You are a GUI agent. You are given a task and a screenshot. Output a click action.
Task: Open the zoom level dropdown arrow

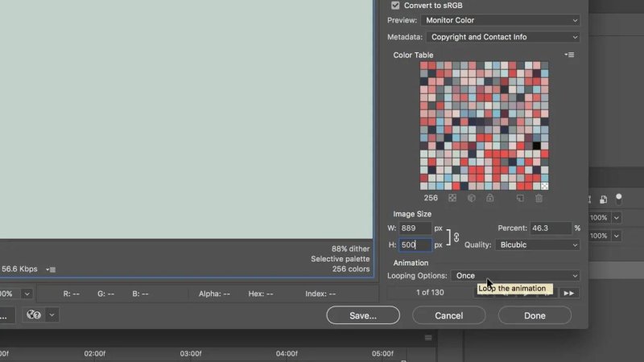click(x=27, y=294)
